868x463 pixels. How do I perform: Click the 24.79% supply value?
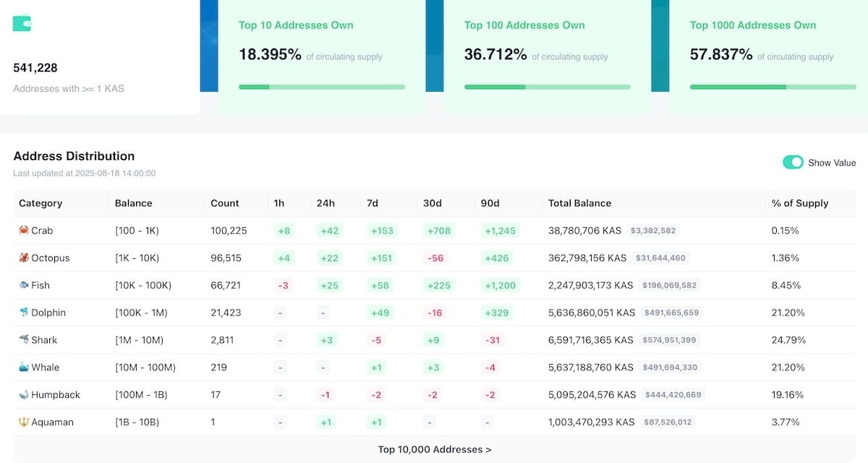pos(788,340)
